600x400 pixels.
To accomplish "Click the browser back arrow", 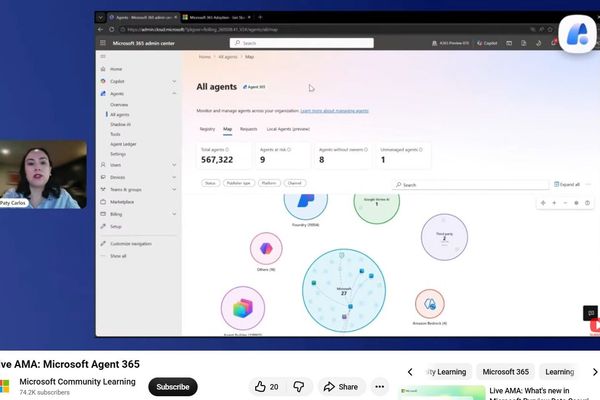I will [101, 29].
